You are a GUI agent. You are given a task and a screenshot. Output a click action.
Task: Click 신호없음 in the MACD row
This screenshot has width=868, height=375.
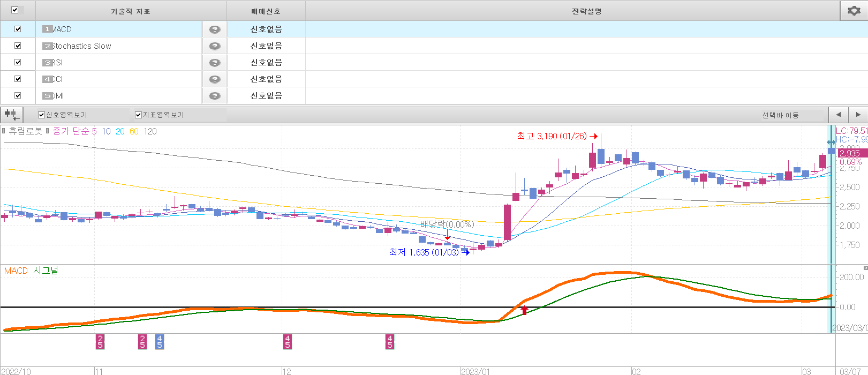[266, 29]
